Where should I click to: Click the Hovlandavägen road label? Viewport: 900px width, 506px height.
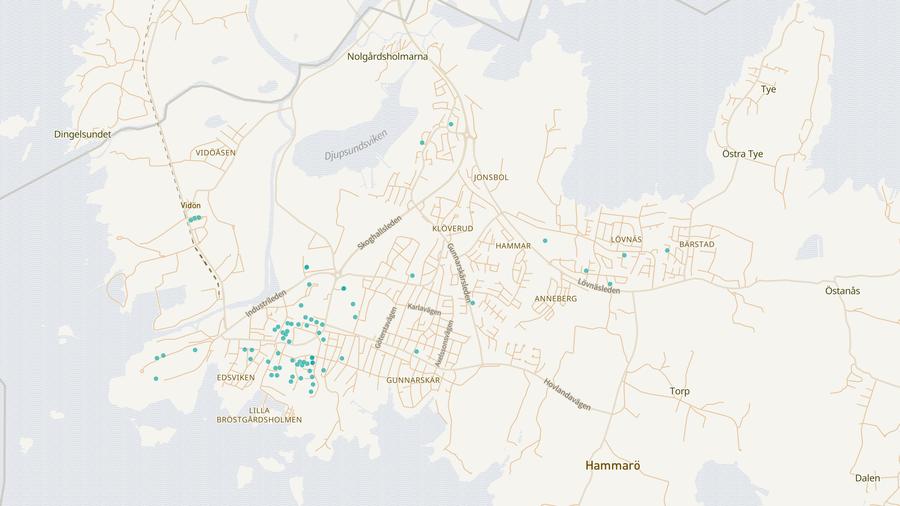(x=567, y=394)
